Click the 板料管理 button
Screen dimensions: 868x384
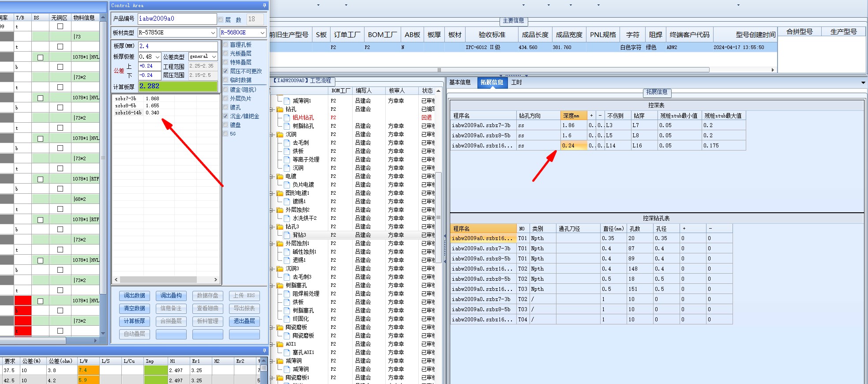point(207,321)
